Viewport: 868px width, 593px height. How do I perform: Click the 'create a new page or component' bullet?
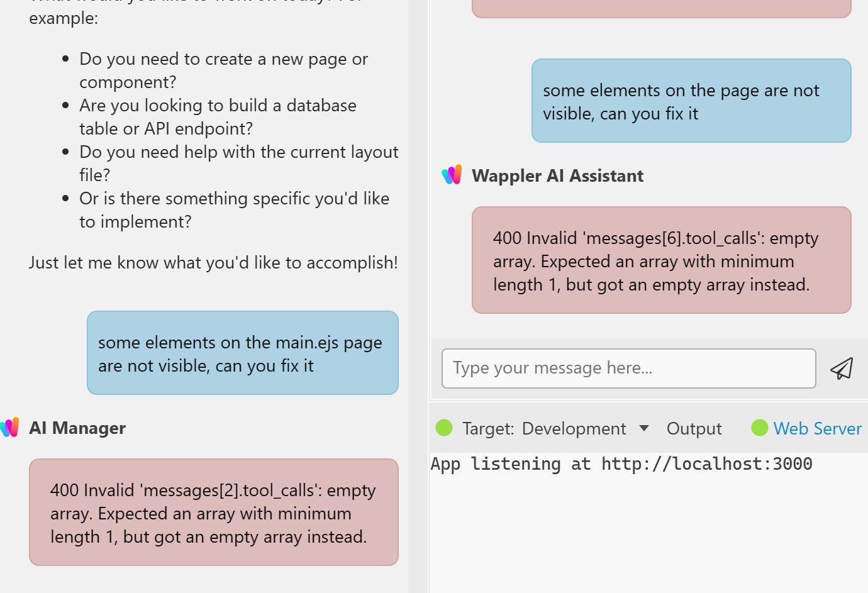tap(223, 70)
